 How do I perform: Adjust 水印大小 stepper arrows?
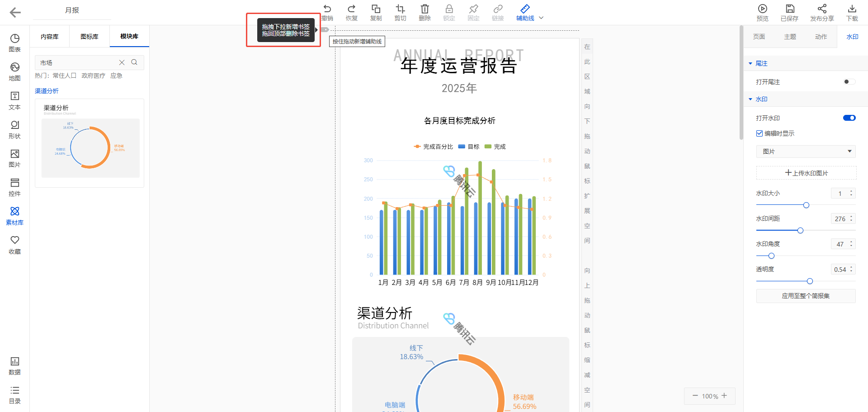[x=851, y=193]
